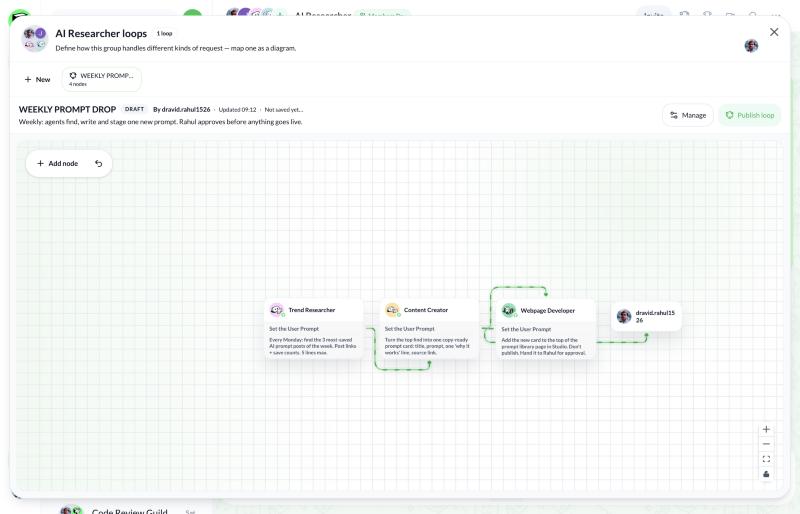Open the Manage options

click(x=688, y=115)
